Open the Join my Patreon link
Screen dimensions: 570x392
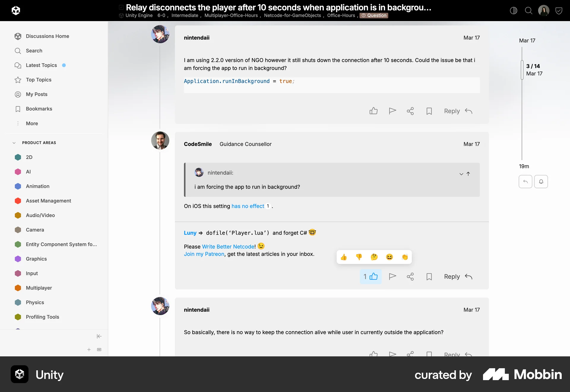(x=204, y=254)
